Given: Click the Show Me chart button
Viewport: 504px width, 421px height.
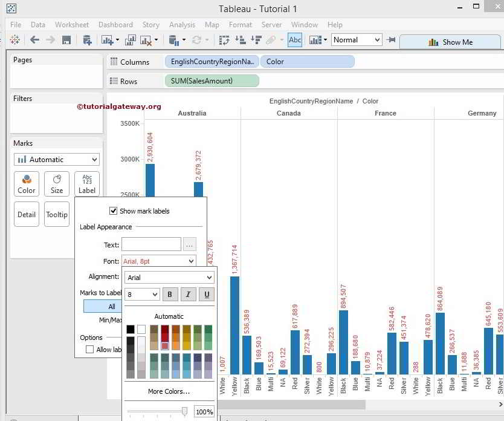Looking at the screenshot, I should (x=450, y=42).
